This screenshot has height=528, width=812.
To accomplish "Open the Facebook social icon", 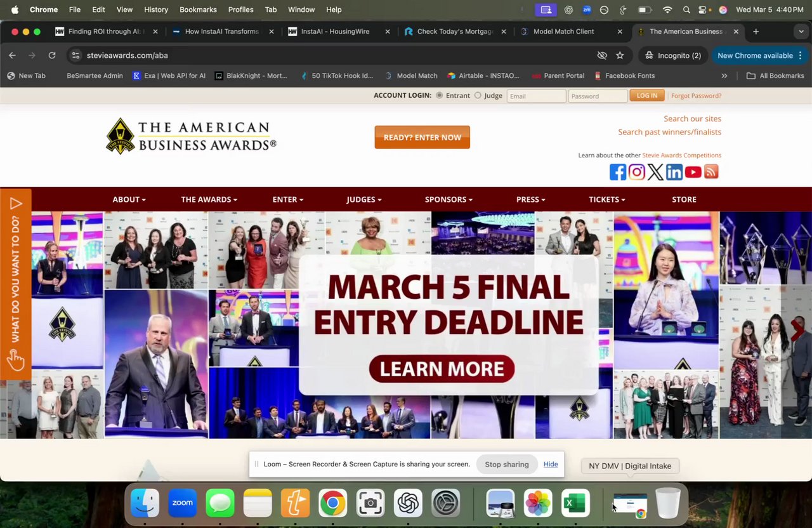I will click(x=617, y=172).
